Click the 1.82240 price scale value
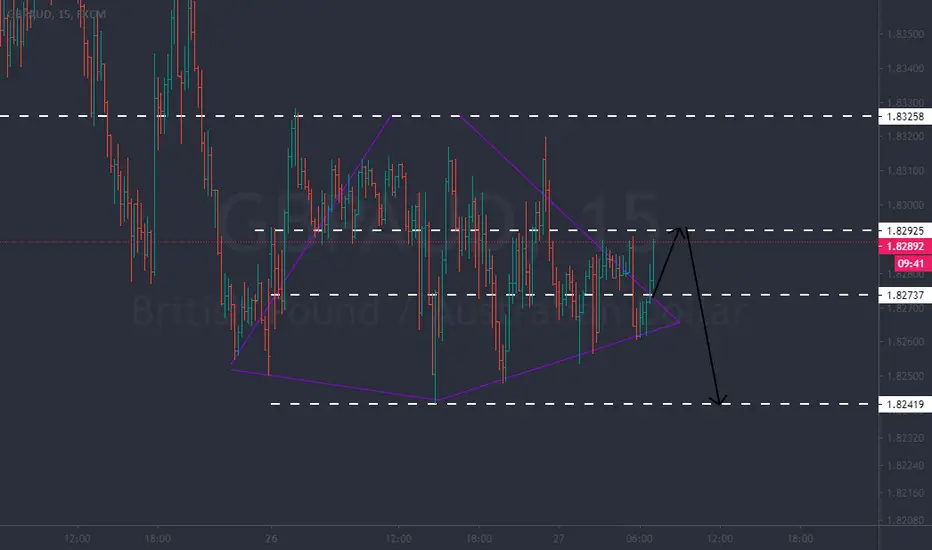This screenshot has width=932, height=550. [x=905, y=465]
